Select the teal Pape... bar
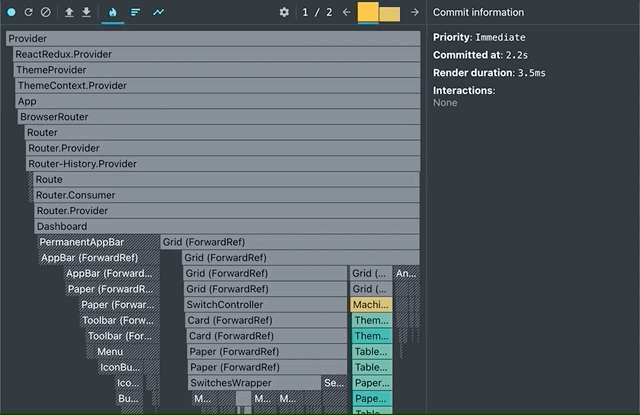This screenshot has height=415, width=640. point(372,398)
